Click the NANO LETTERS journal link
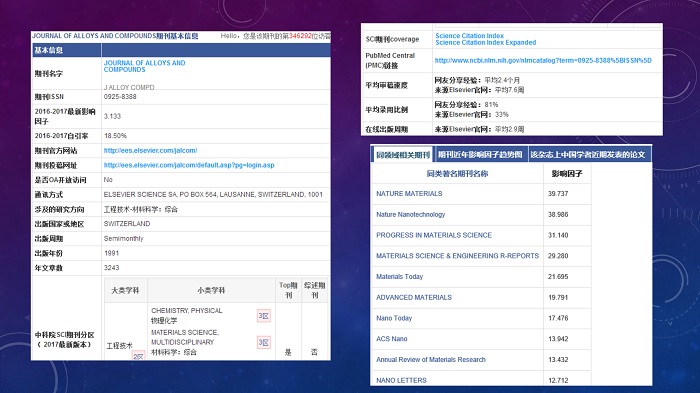 tap(401, 380)
